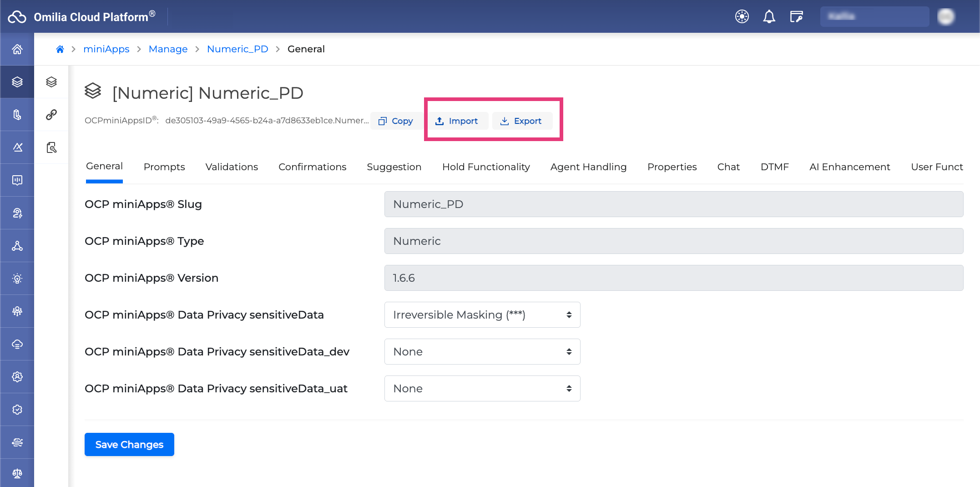The height and width of the screenshot is (487, 980).
Task: Switch to the General tab
Action: pos(104,167)
